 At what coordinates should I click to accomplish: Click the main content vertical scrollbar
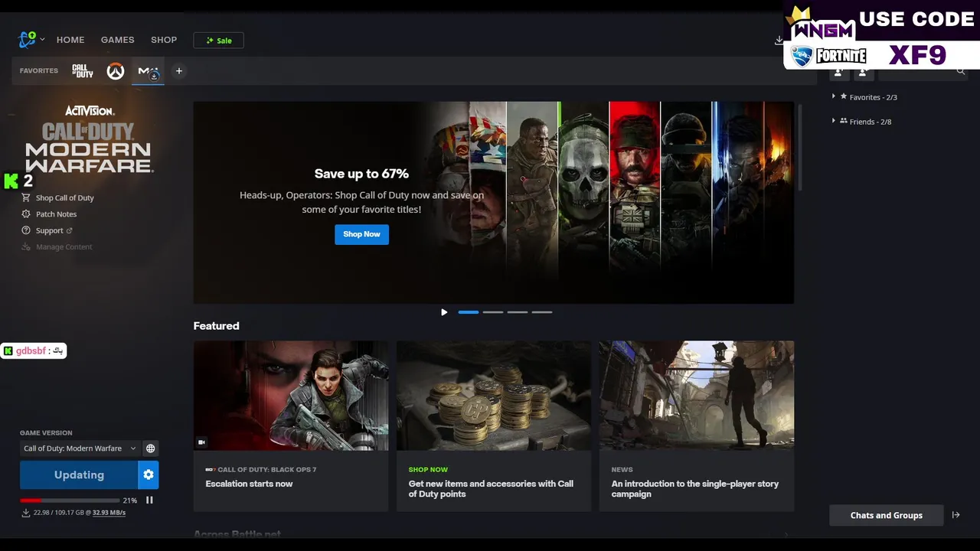tap(800, 147)
